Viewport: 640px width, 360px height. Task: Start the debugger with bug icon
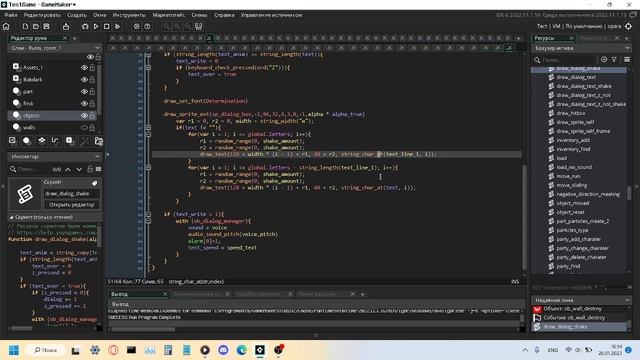pos(85,27)
